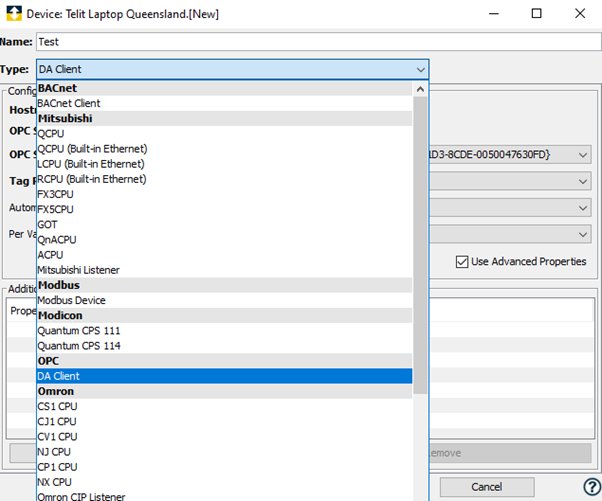Click the Remove button
The width and height of the screenshot is (602, 501).
point(511,453)
